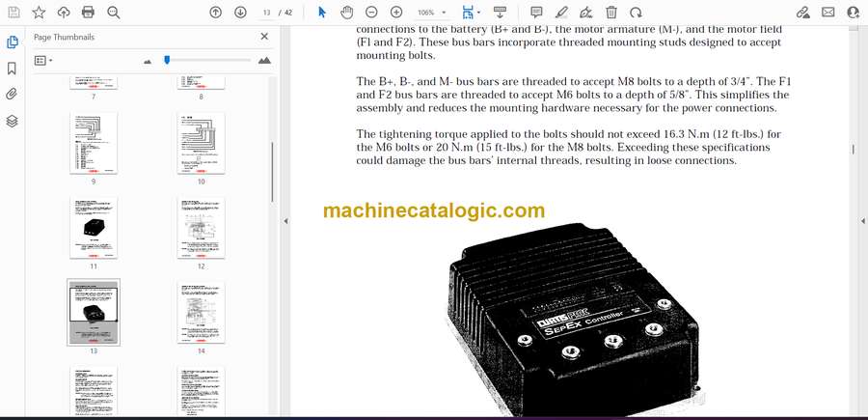The image size is (868, 420).
Task: Send the file by email envelope icon
Action: click(x=828, y=13)
